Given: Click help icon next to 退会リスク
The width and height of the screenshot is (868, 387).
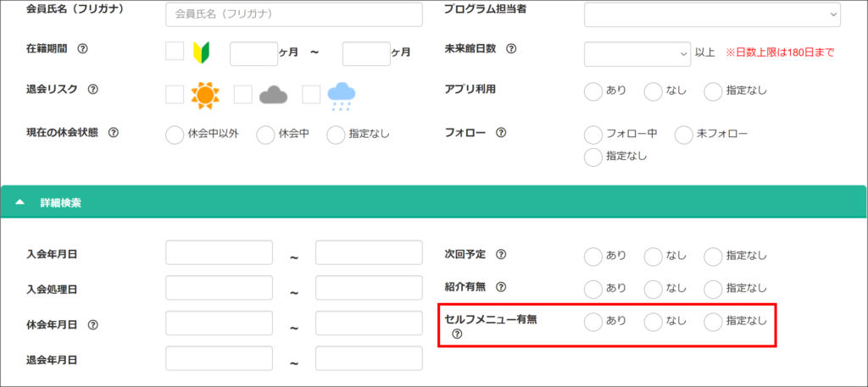Looking at the screenshot, I should 93,89.
